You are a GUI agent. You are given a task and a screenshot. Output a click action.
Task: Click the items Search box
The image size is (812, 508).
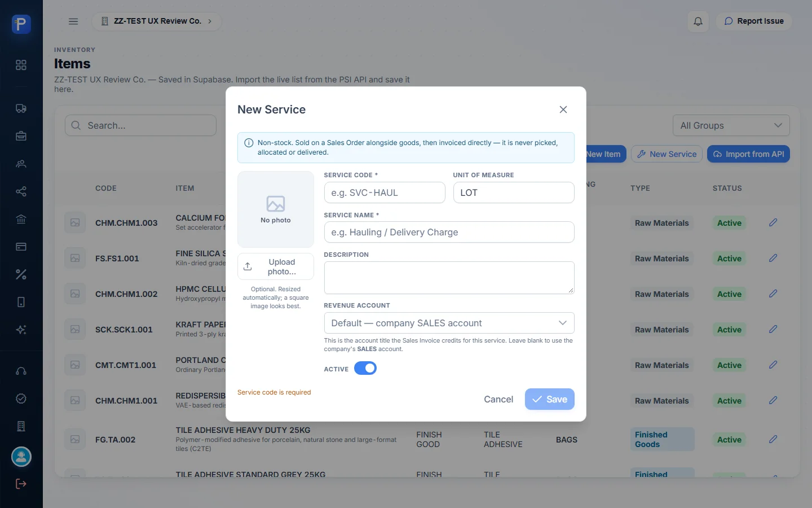pyautogui.click(x=140, y=125)
